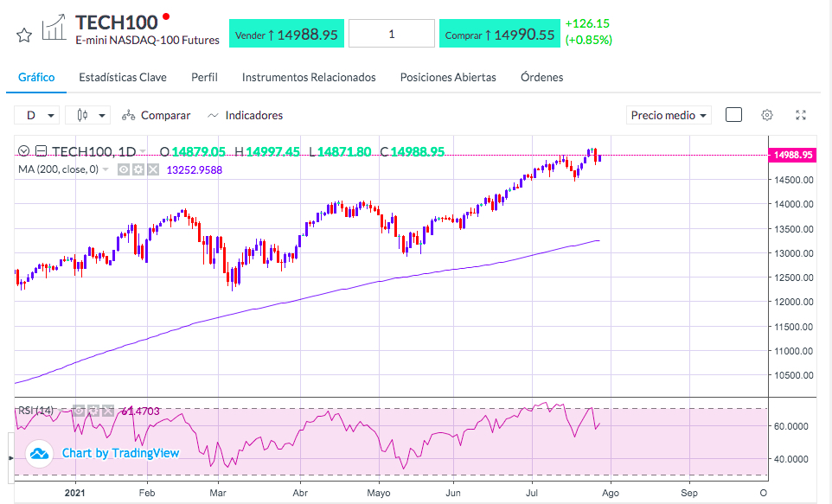832x504 pixels.
Task: Click the RSI value 61.4703
Action: [x=140, y=411]
